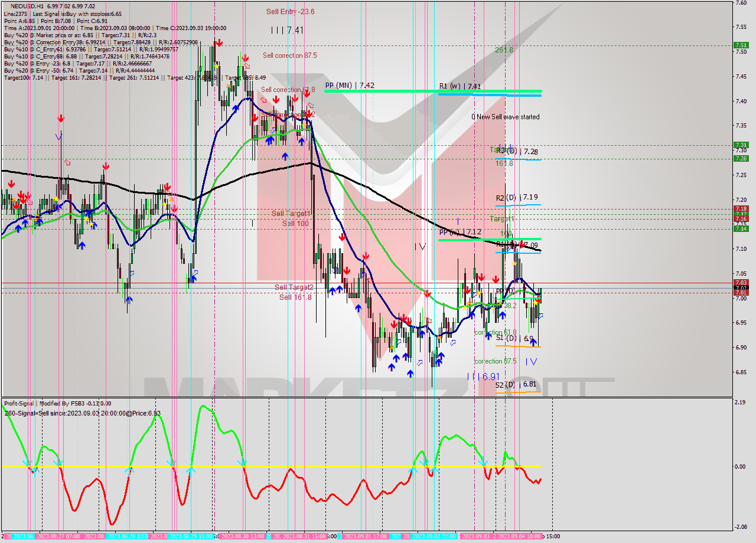Select the 'R1 (w) | 7.41' resistance label
This screenshot has width=756, height=543.
[460, 86]
